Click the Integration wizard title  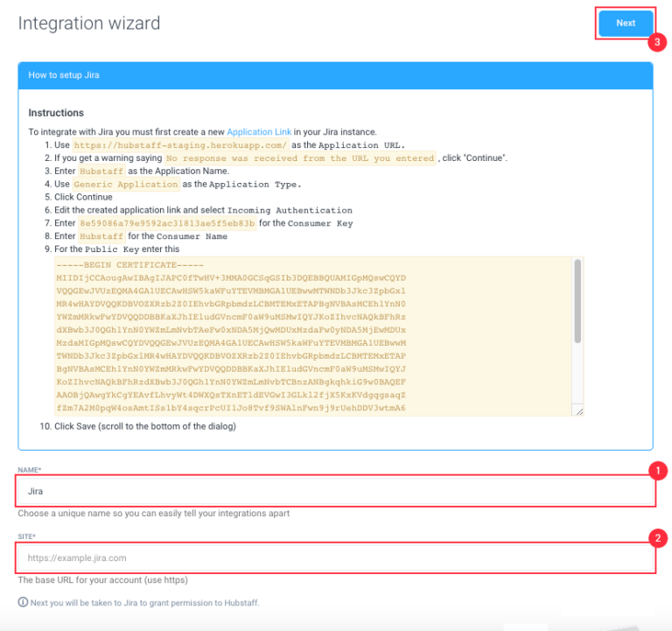89,23
